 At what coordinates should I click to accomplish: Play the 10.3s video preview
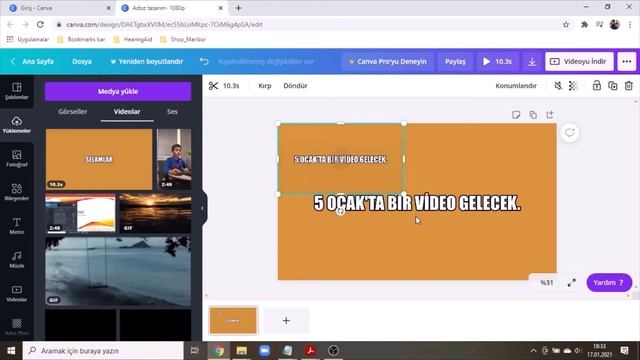497,62
